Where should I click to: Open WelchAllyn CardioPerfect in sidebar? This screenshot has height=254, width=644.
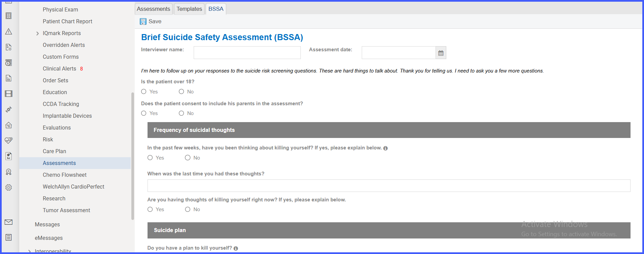73,187
